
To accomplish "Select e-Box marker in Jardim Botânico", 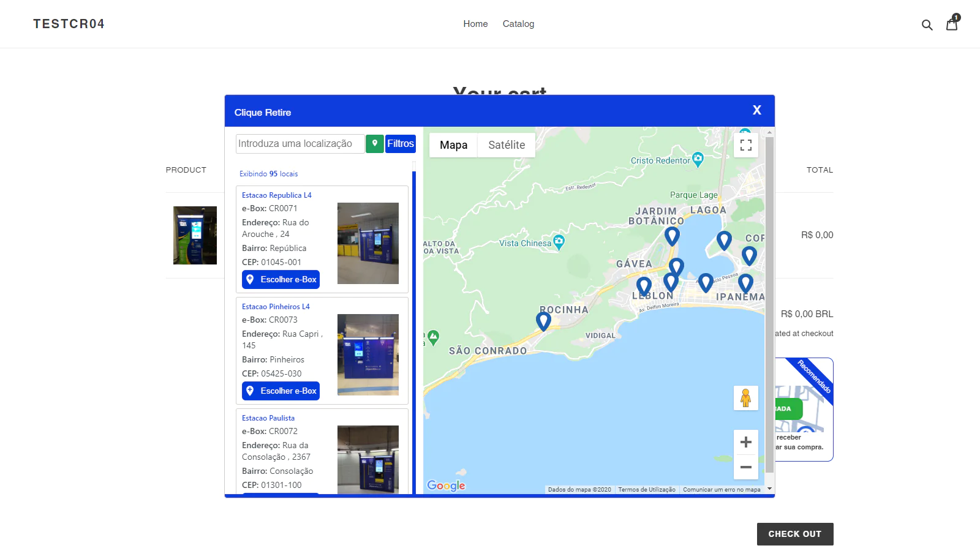I will click(x=672, y=236).
